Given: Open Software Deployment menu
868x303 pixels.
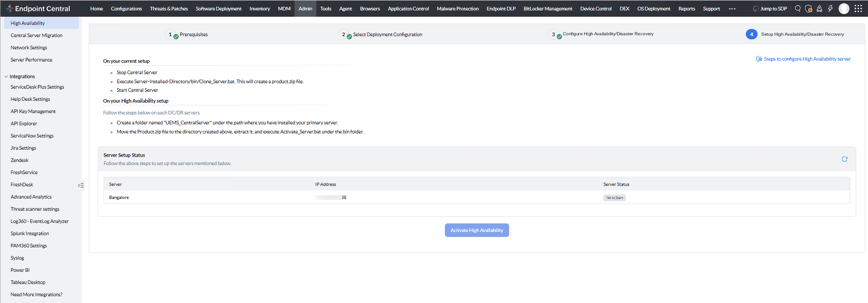Looking at the screenshot, I should coord(219,9).
